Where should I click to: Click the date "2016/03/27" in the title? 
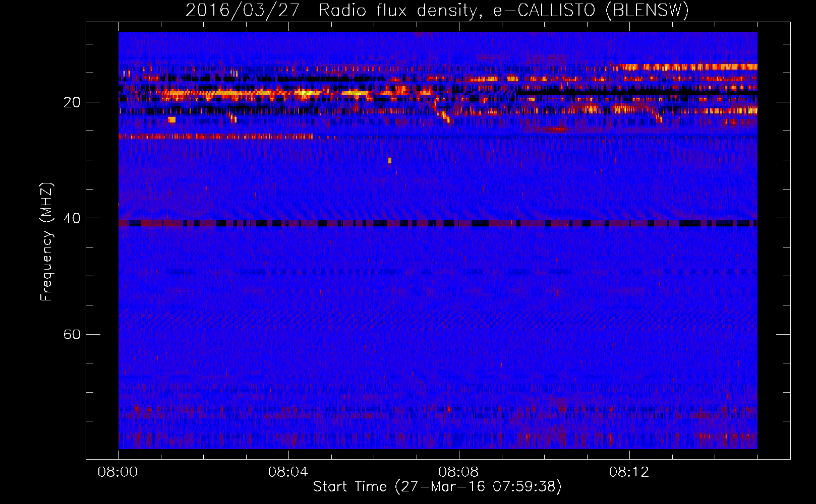243,10
